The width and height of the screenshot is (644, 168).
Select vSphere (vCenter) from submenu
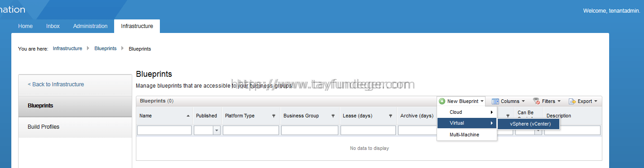pyautogui.click(x=529, y=124)
